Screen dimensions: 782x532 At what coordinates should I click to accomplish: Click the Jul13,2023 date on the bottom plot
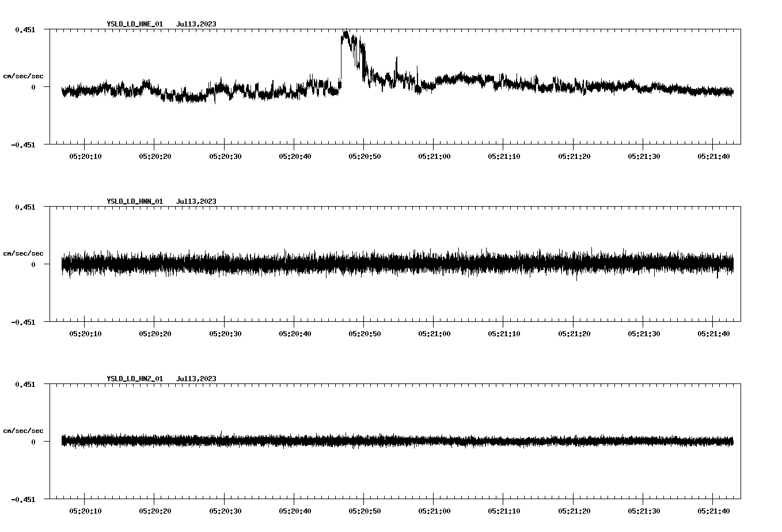tap(197, 378)
